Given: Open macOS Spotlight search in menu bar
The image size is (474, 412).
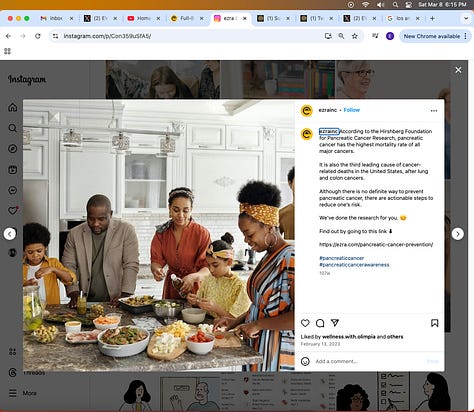Looking at the screenshot, I should click(395, 5).
